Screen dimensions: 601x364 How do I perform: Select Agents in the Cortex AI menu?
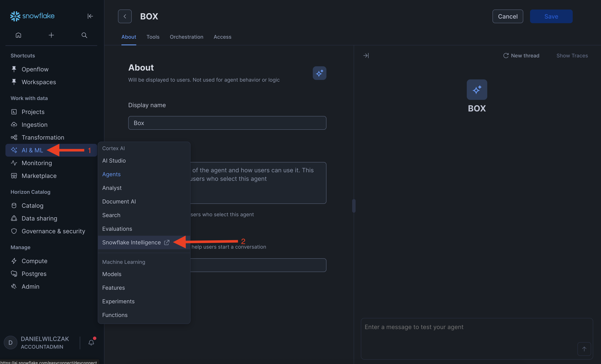[x=111, y=174]
